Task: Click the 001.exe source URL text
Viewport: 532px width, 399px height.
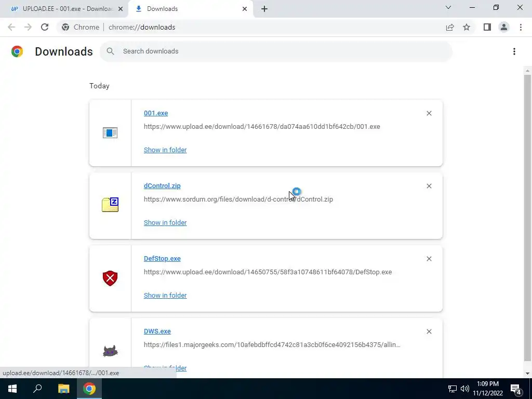Action: coord(262,127)
